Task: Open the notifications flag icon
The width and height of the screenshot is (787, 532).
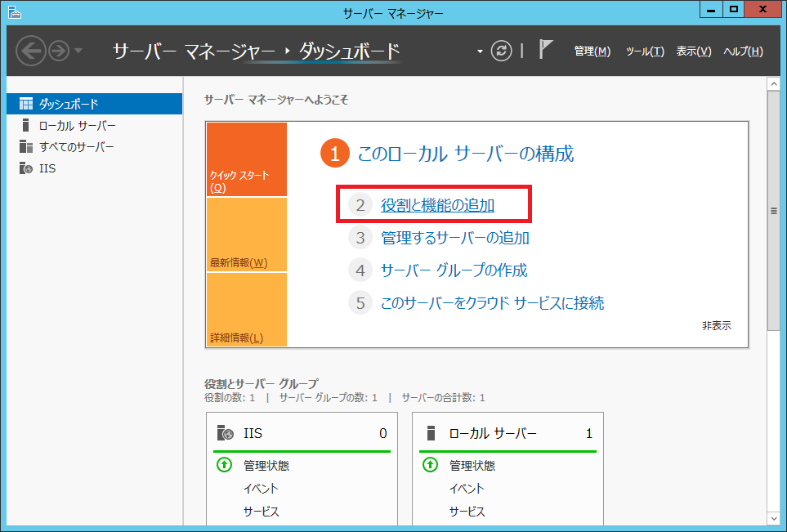Action: (546, 50)
